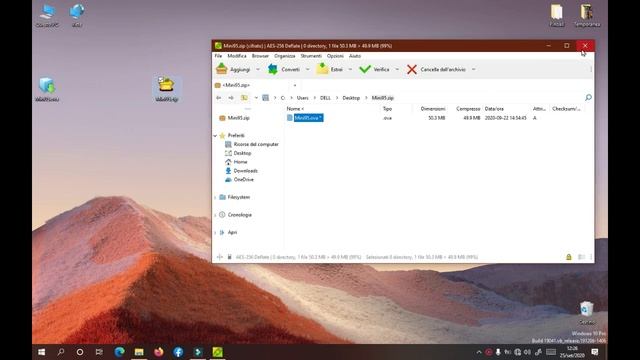Image resolution: width=640 pixels, height=360 pixels.
Task: Click the flag icon beside the padlock
Action: point(582,257)
